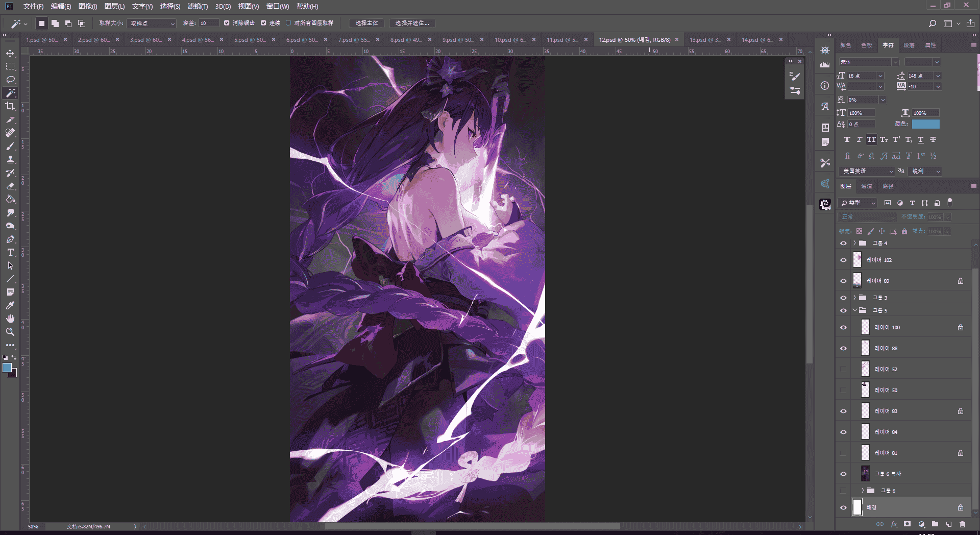The height and width of the screenshot is (535, 980).
Task: Select the Paint Bucket tool
Action: pyautogui.click(x=10, y=199)
